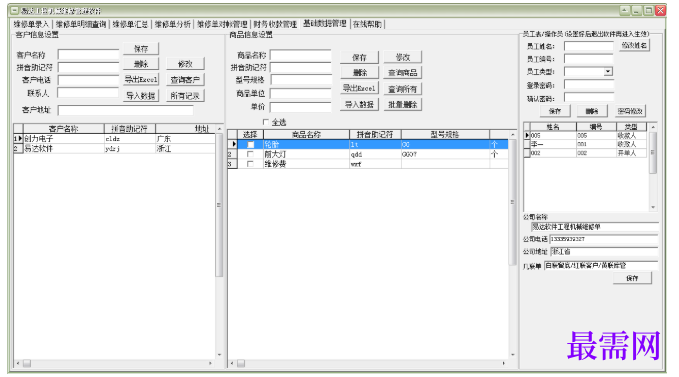Click the 商品名称 column header
Screen dimensions: 679x377
tap(306, 135)
